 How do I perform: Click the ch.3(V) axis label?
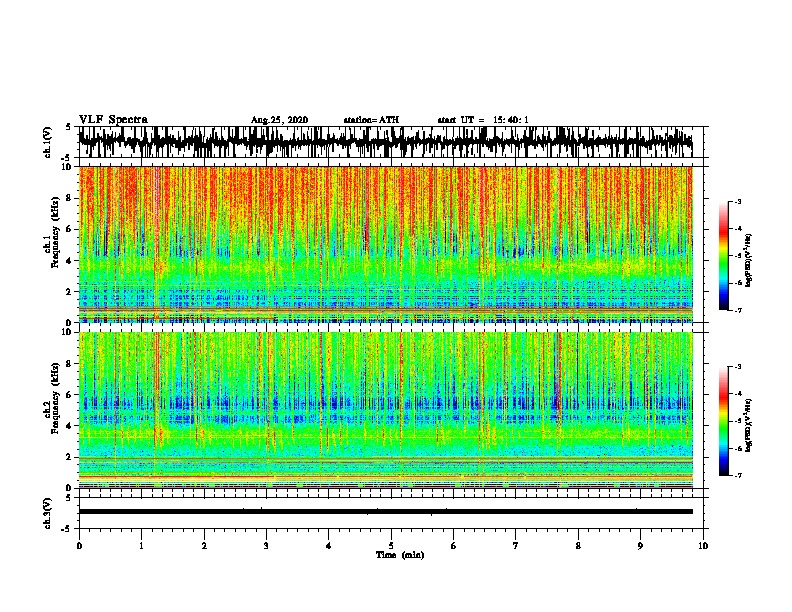coord(48,513)
